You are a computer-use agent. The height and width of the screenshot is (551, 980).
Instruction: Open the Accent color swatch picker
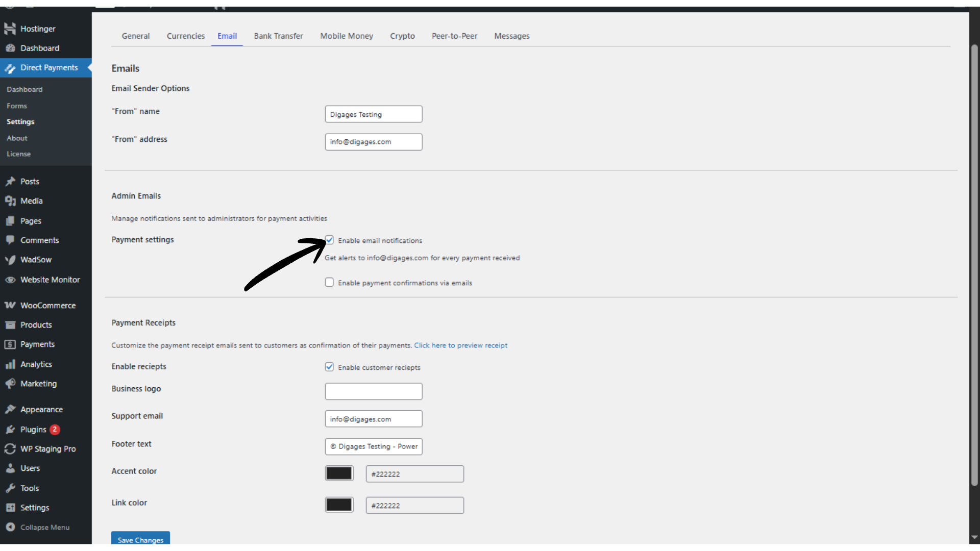339,473
